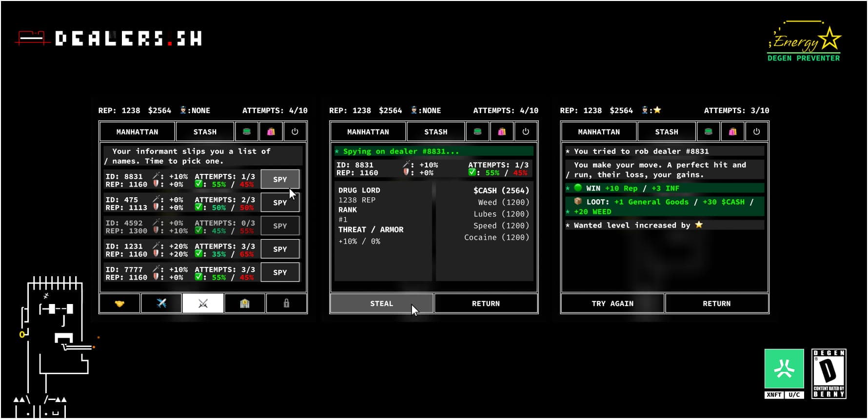Click the power icon in the right panel
This screenshot has height=419, width=868.
click(756, 132)
